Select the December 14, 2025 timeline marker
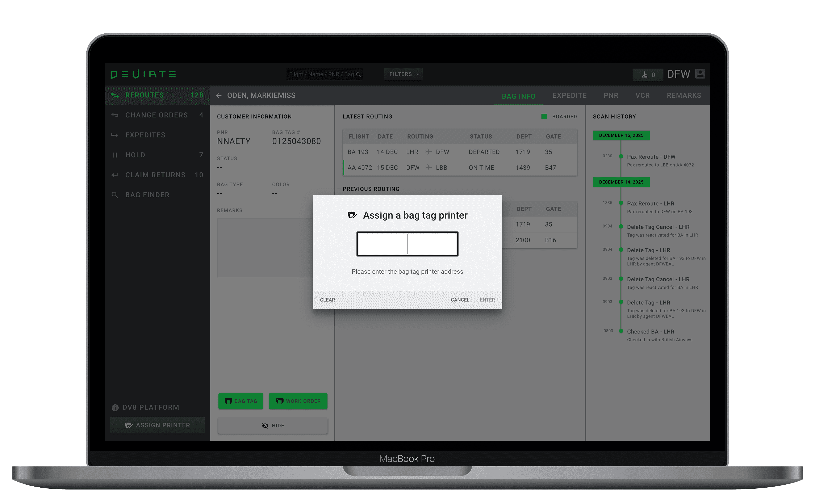The height and width of the screenshot is (504, 815). [x=621, y=182]
